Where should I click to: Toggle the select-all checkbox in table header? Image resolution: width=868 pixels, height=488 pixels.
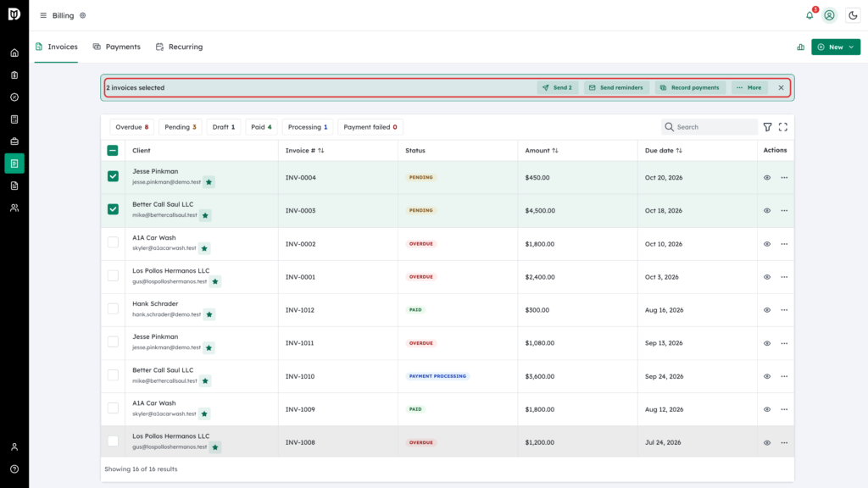pos(113,151)
